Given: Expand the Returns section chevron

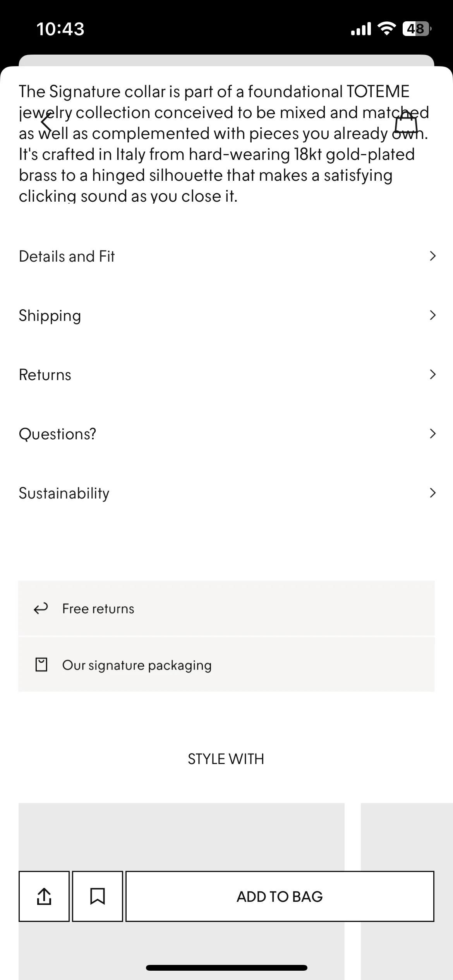Looking at the screenshot, I should (x=432, y=374).
